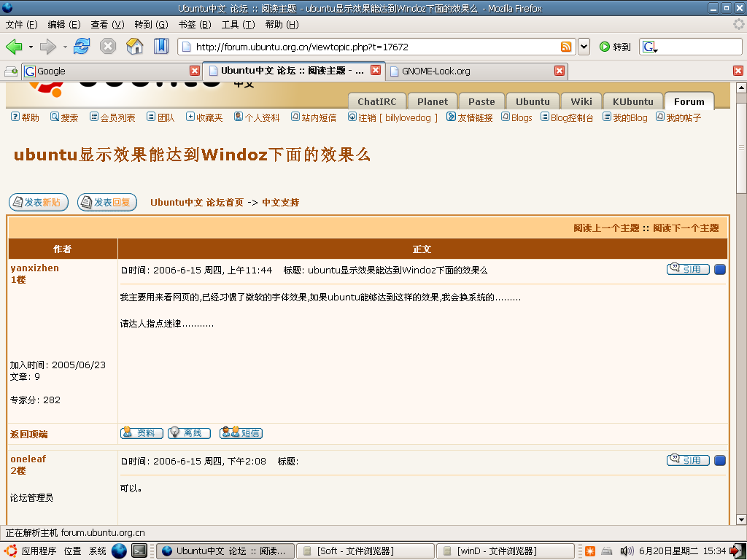Open the 站内短信 private messages link
Screen dimensions: 747x560
314,117
